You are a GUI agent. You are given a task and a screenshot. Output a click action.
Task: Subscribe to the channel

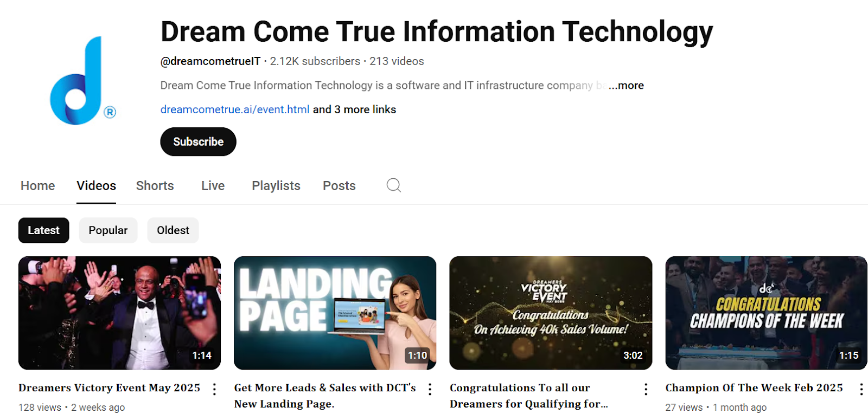pyautogui.click(x=199, y=142)
